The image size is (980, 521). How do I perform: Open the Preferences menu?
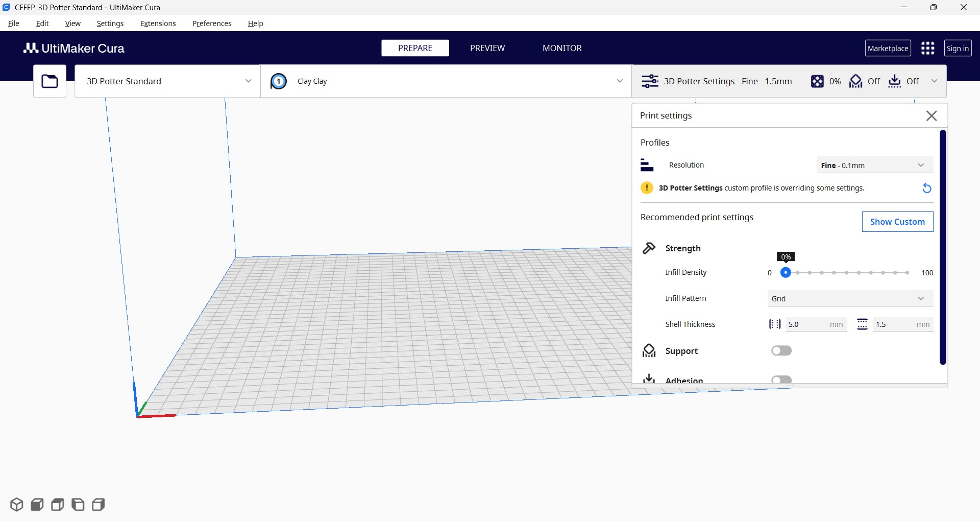[212, 23]
